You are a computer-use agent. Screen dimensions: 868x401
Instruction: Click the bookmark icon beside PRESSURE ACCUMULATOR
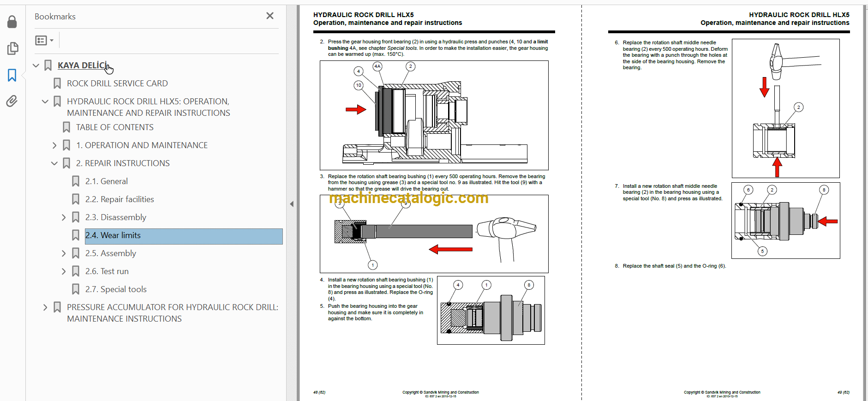pos(57,307)
